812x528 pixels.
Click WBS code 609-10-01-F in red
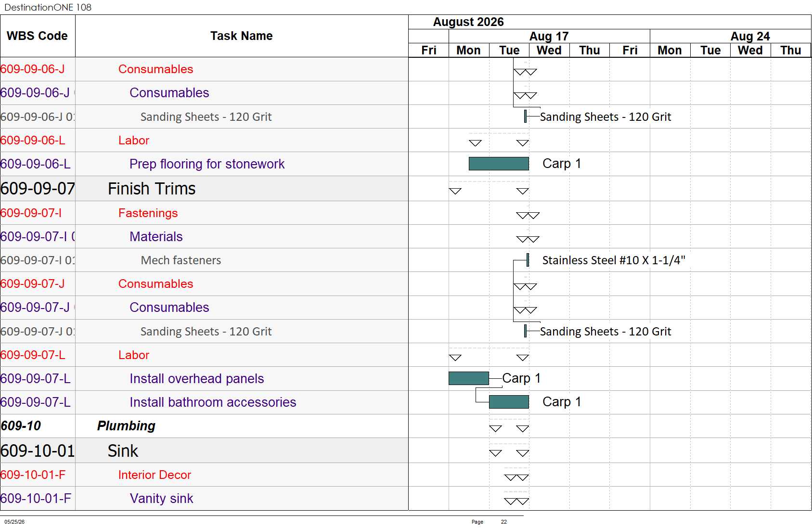pyautogui.click(x=33, y=475)
